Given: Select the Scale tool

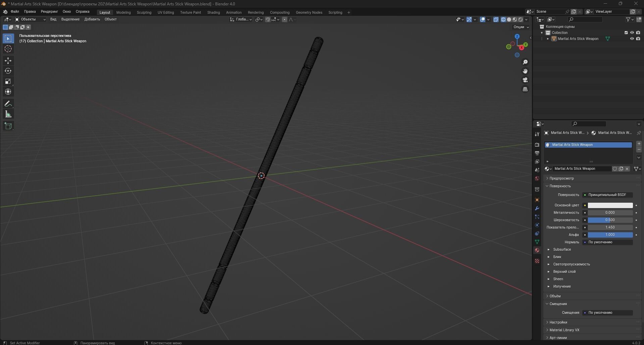Looking at the screenshot, I should [8, 82].
